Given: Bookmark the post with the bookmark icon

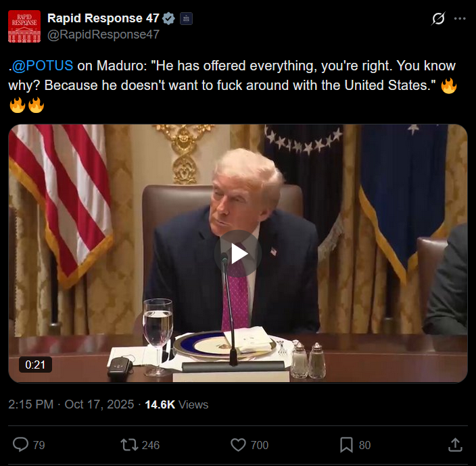Looking at the screenshot, I should 346,445.
